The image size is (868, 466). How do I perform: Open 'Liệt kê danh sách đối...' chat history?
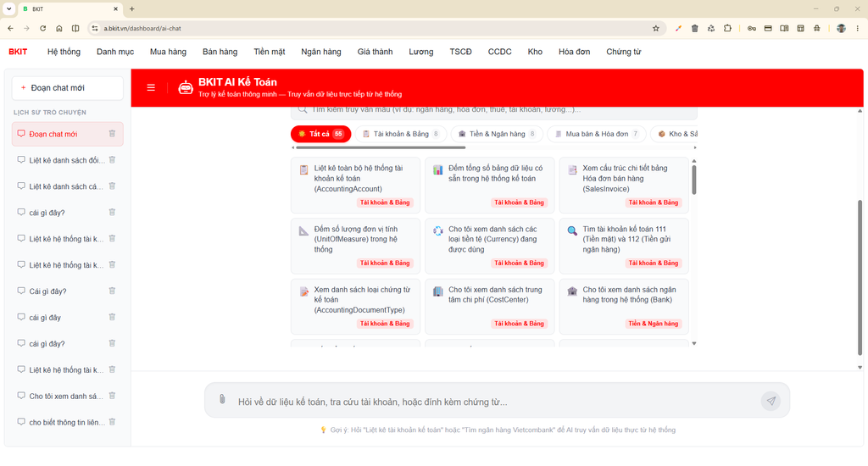pos(67,160)
